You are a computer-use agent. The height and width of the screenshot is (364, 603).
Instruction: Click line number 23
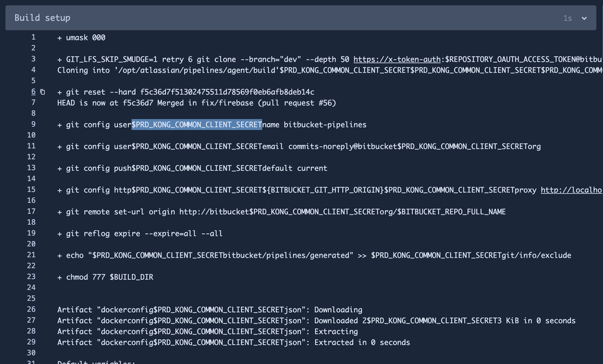31,276
